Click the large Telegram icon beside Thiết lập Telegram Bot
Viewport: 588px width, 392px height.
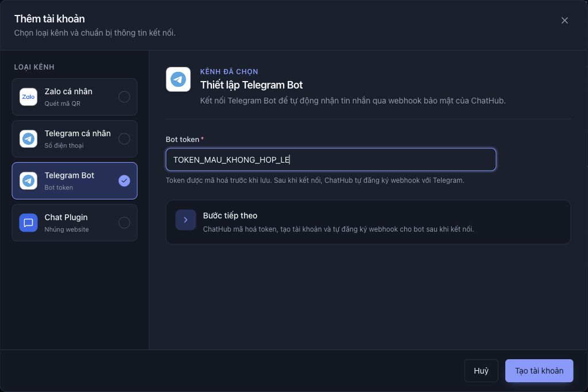tap(179, 79)
